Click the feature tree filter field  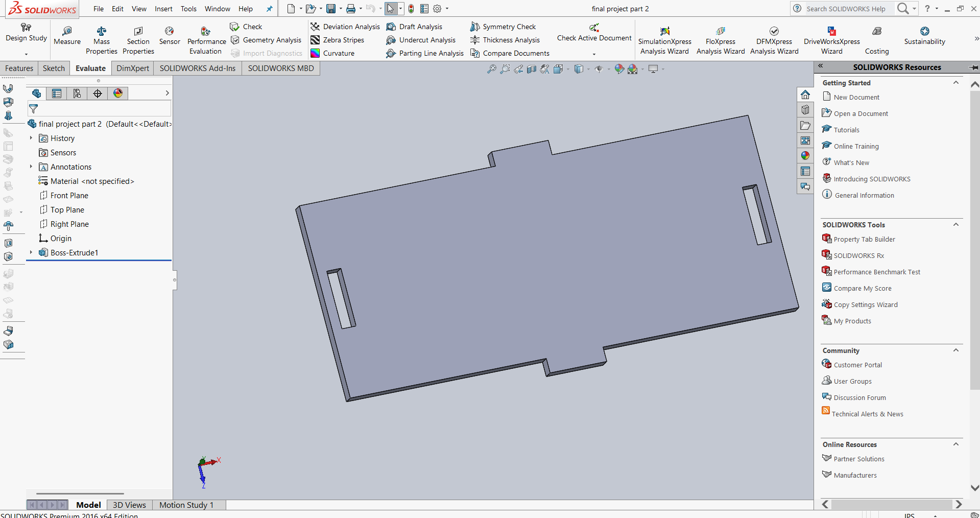tap(99, 108)
